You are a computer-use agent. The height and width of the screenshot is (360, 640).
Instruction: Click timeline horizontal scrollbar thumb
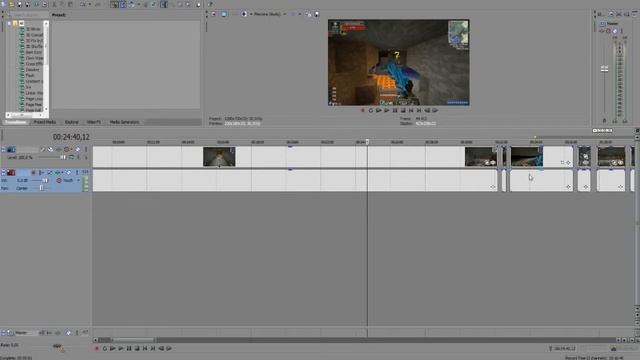pos(133,340)
